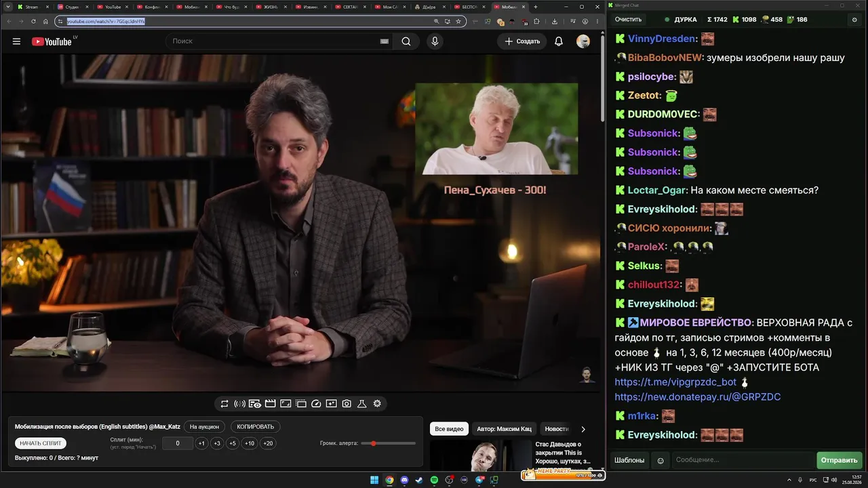Click the speedometer icon in player toolbar
This screenshot has width=868, height=488.
coord(316,404)
